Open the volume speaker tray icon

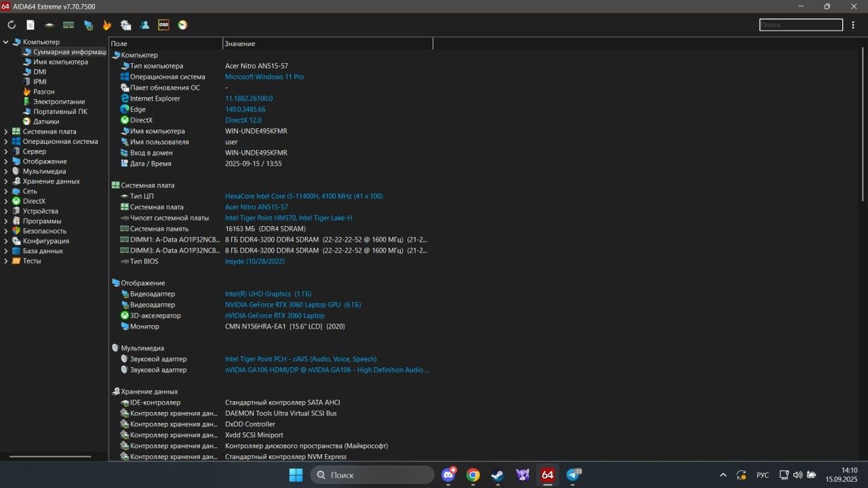click(797, 475)
